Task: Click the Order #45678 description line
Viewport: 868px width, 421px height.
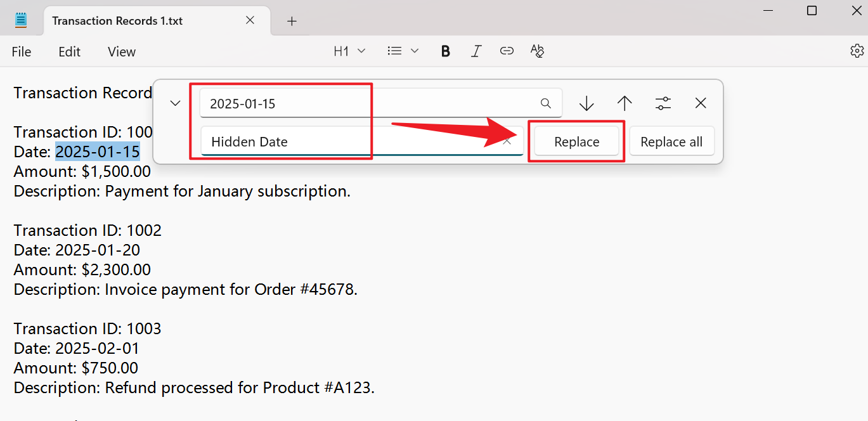Action: [186, 289]
